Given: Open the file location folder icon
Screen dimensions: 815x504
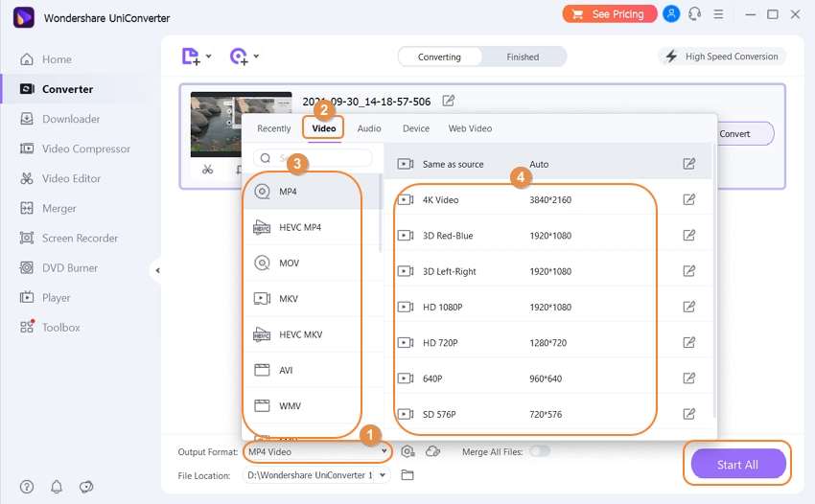Looking at the screenshot, I should [x=407, y=475].
